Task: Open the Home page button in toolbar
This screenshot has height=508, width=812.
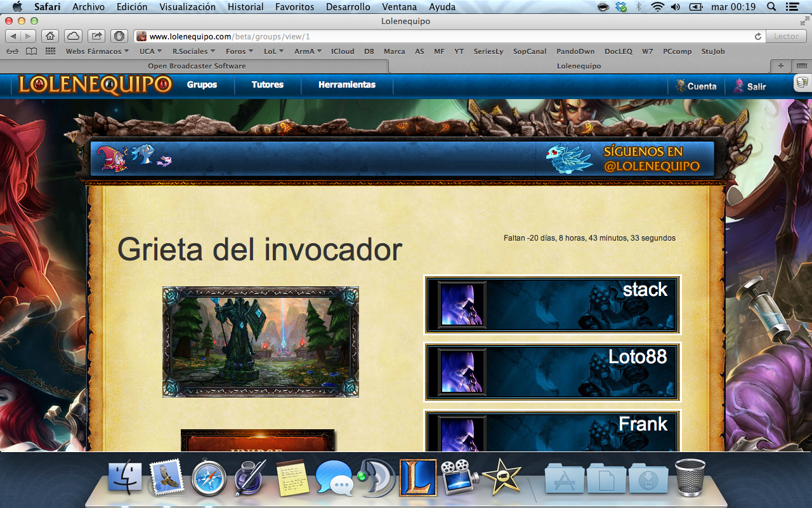Action: (51, 36)
